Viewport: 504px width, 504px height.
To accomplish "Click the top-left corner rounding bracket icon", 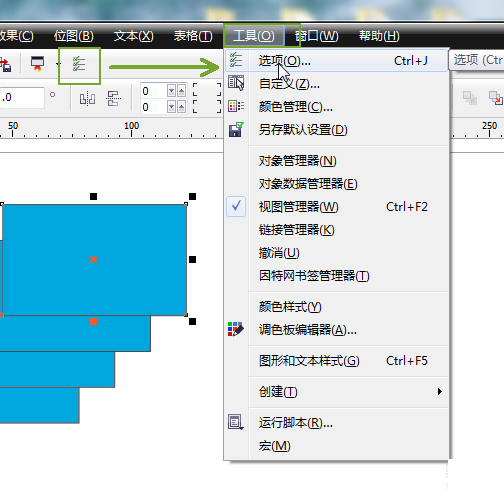I will [x=195, y=90].
